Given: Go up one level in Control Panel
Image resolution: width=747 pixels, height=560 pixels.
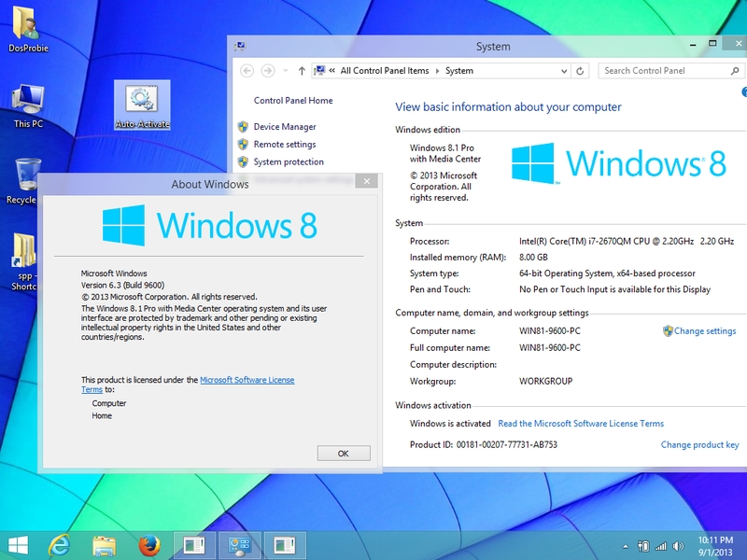Looking at the screenshot, I should pyautogui.click(x=302, y=71).
